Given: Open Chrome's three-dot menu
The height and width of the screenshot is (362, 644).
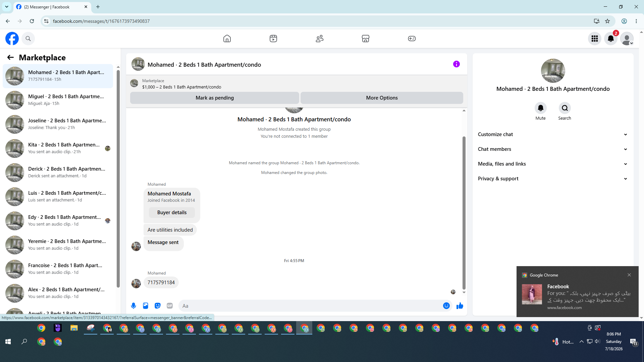Looking at the screenshot, I should pyautogui.click(x=636, y=21).
